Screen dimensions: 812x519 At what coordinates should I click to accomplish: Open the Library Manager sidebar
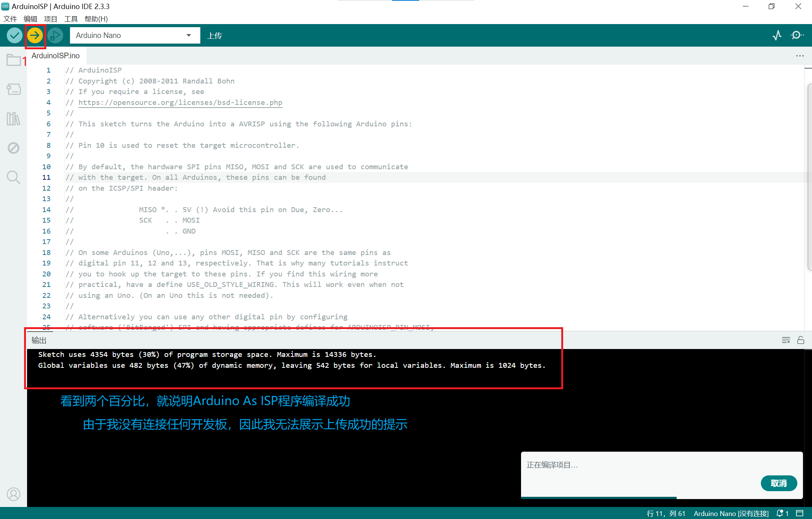point(14,118)
